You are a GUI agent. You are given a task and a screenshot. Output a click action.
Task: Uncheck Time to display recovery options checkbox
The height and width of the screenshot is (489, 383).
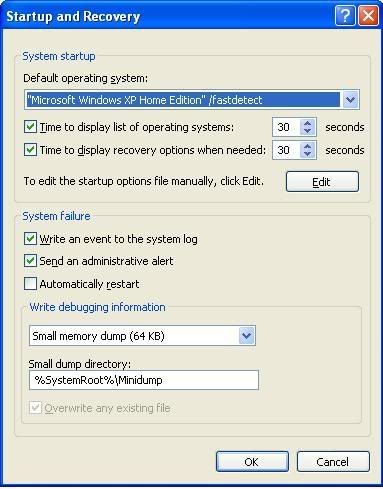(30, 150)
